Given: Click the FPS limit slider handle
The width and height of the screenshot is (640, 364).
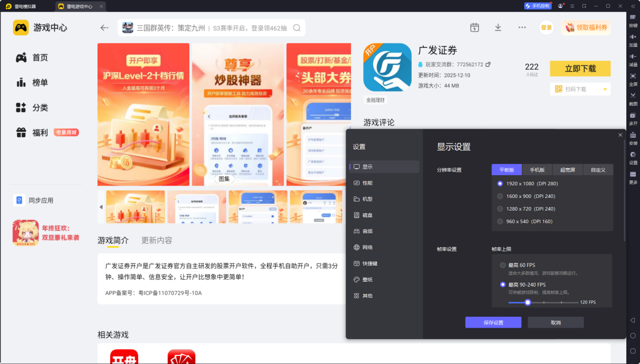Looking at the screenshot, I should (528, 302).
